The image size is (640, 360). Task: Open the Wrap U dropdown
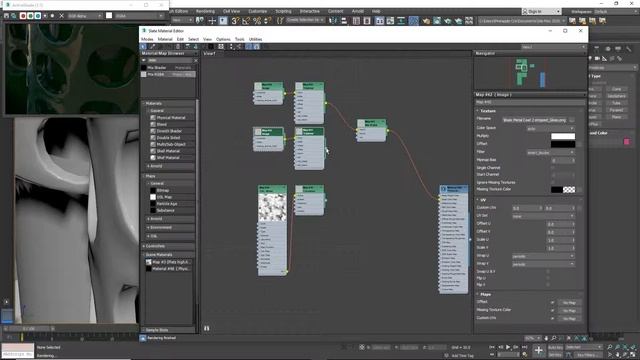[x=543, y=256]
